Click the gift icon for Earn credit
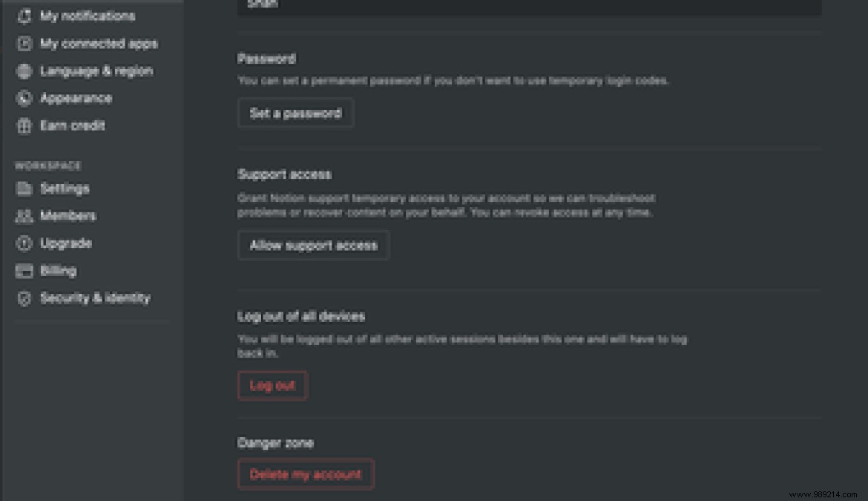The width and height of the screenshot is (868, 501). click(24, 125)
